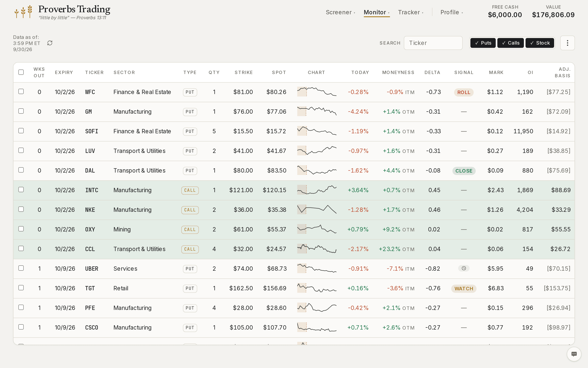Sort by the Adj. Basis column header
The image size is (588, 368).
(x=562, y=73)
